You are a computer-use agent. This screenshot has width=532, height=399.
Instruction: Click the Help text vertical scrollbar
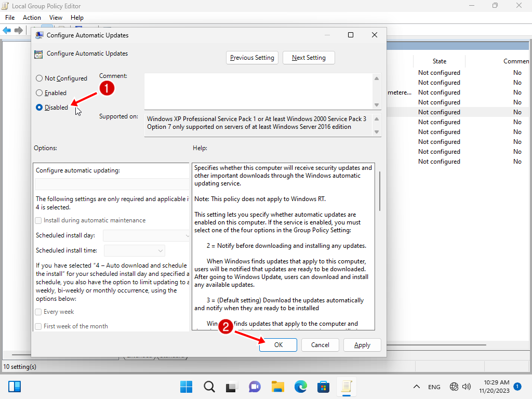[379, 192]
